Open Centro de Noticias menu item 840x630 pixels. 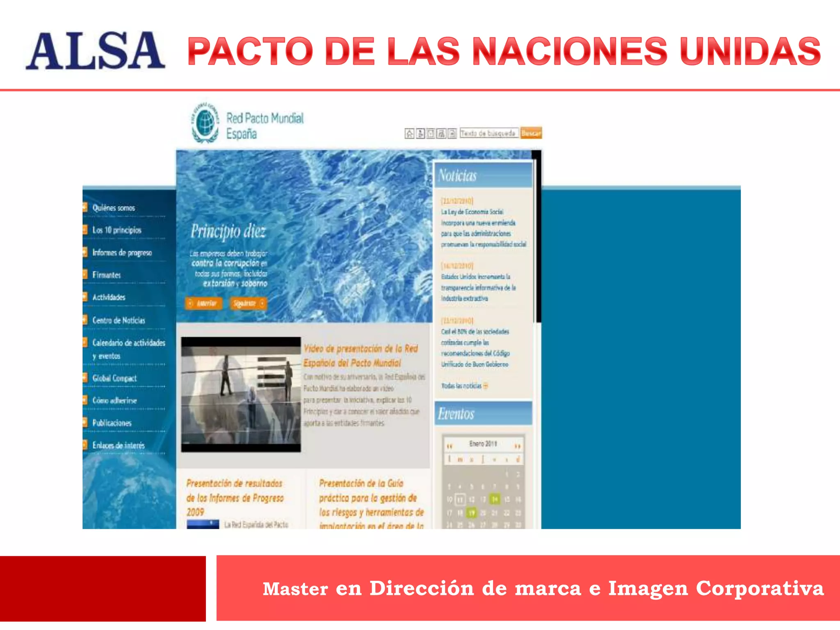point(119,320)
